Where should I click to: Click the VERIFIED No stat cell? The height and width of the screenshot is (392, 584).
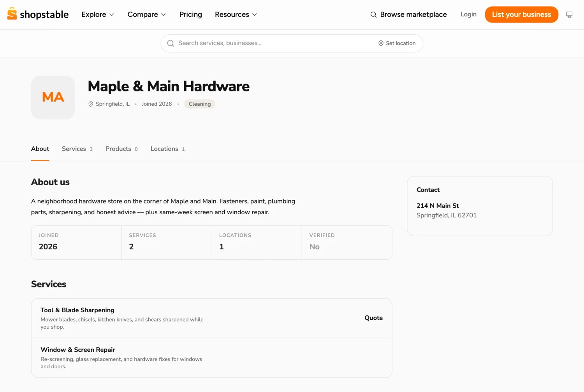click(x=347, y=242)
